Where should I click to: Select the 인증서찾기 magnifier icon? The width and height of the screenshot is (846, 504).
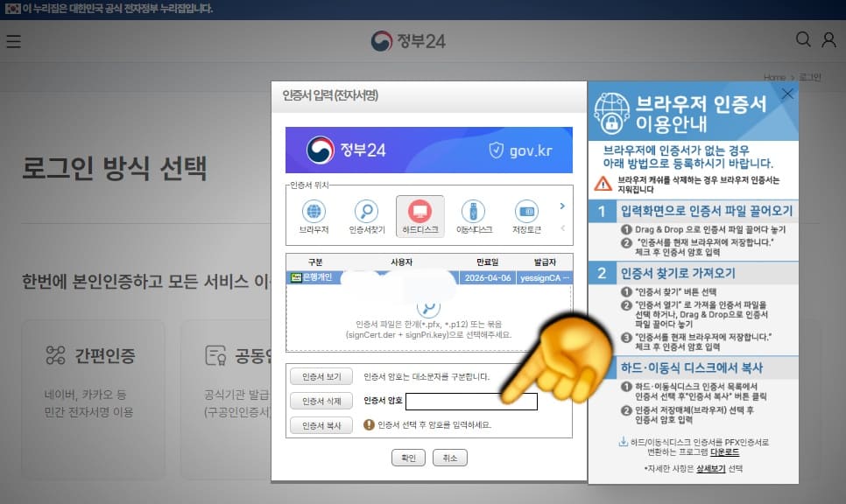coord(367,211)
